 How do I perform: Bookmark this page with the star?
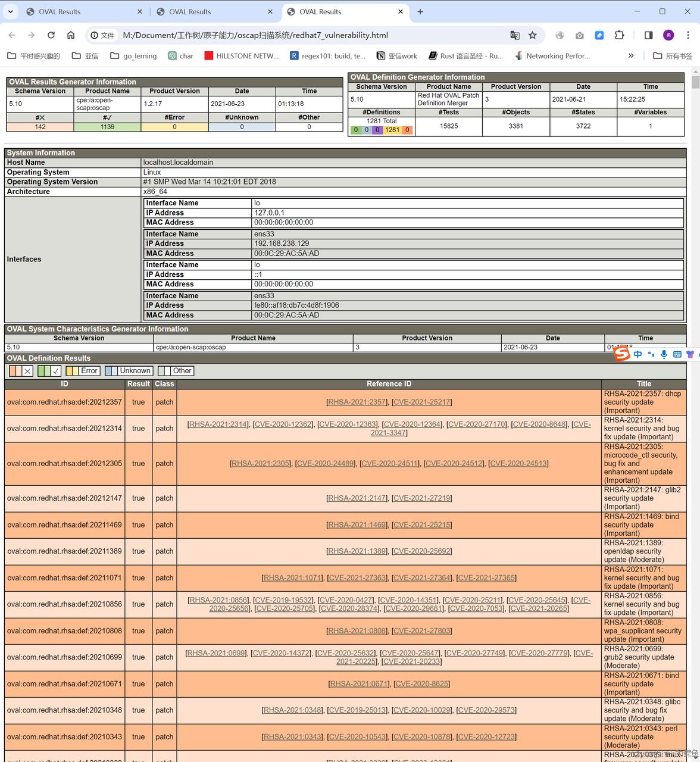coord(533,35)
